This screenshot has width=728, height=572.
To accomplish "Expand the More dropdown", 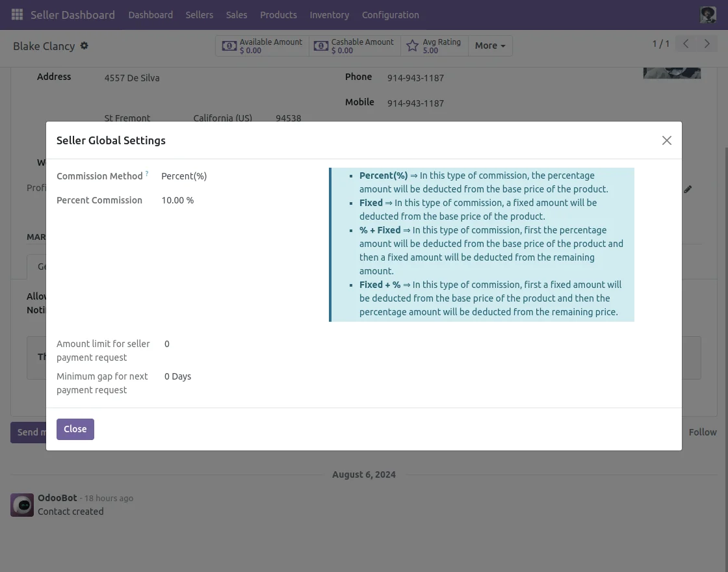I will point(490,45).
